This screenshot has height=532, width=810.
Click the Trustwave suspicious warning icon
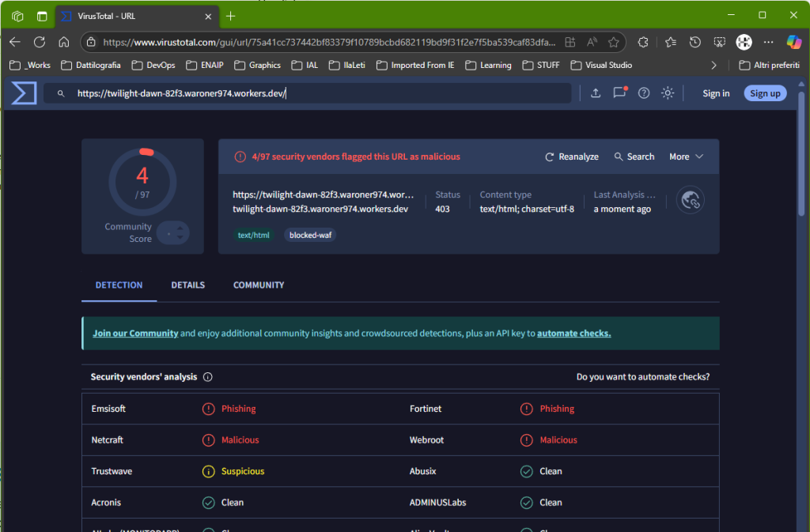(208, 472)
